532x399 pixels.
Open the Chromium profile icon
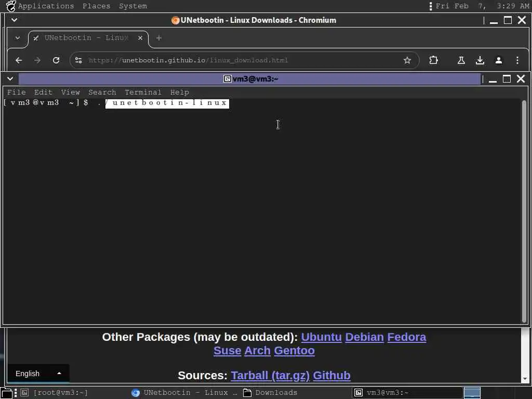tap(498, 60)
